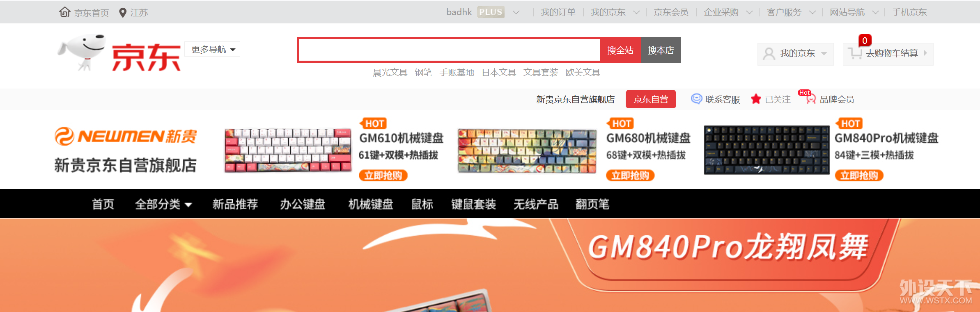Click the JD dog mascot logo
The width and height of the screenshot is (980, 312).
point(82,52)
